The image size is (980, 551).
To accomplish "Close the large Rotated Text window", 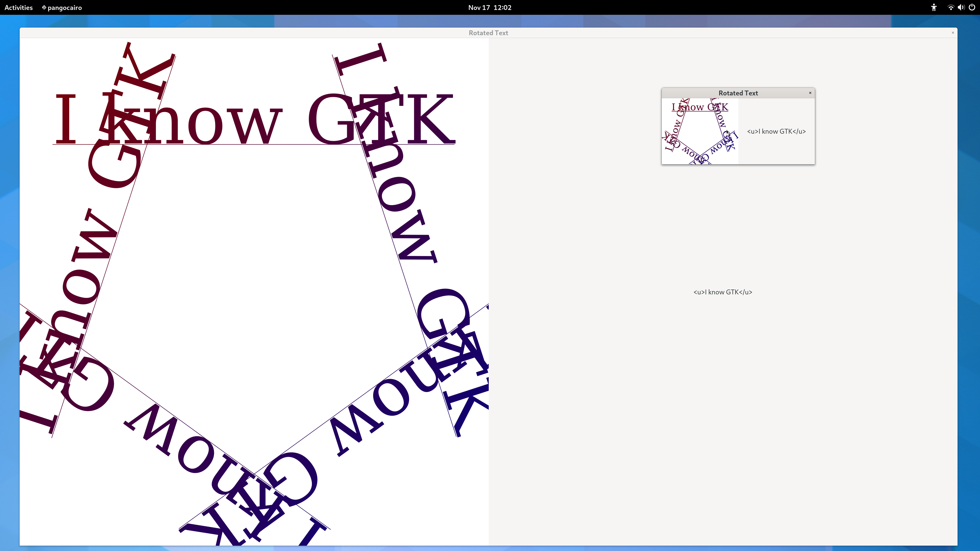I will pos(953,33).
